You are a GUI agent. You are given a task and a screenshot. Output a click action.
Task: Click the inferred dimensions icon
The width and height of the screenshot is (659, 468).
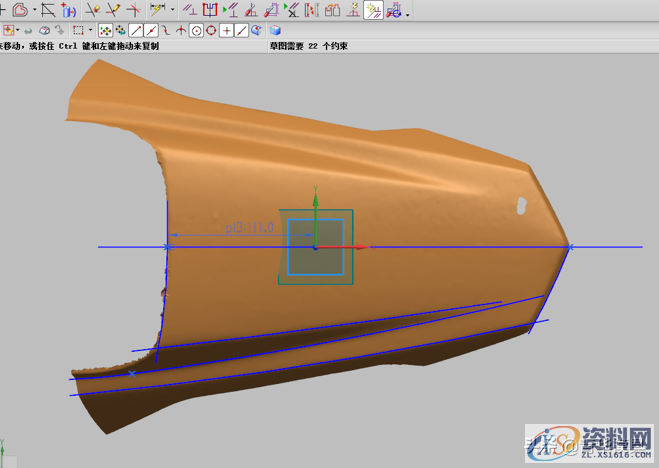tap(157, 11)
